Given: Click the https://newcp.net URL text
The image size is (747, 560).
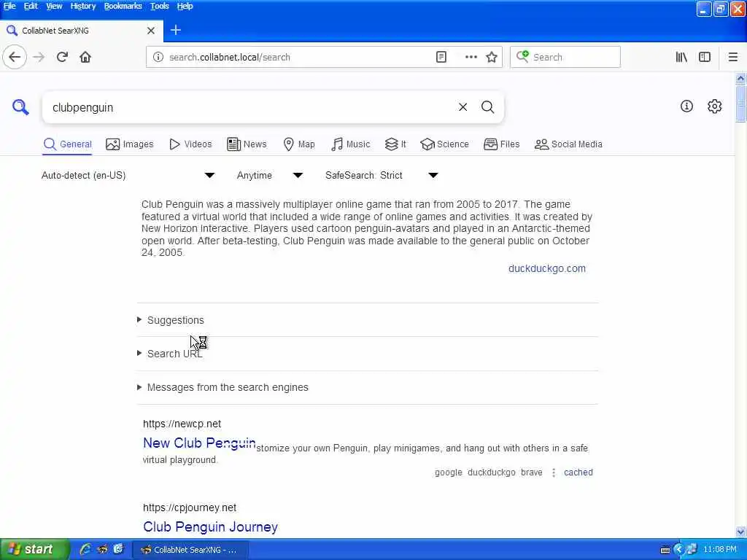Looking at the screenshot, I should point(182,424).
